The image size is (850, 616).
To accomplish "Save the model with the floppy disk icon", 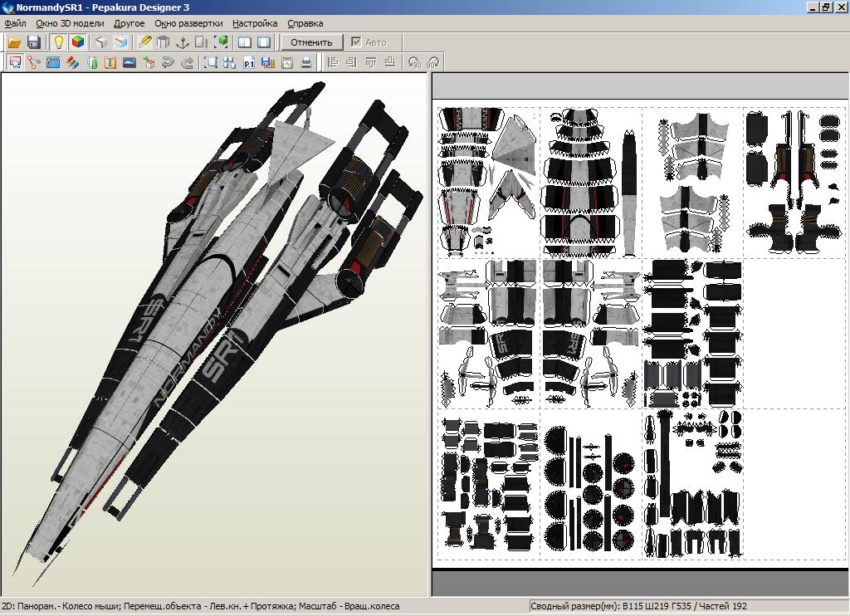I will 33,42.
